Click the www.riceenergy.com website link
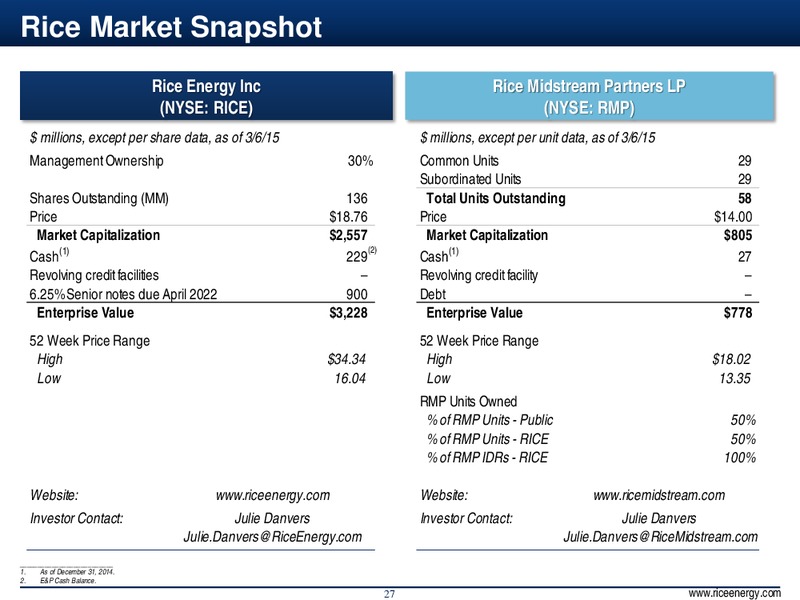 click(x=272, y=495)
